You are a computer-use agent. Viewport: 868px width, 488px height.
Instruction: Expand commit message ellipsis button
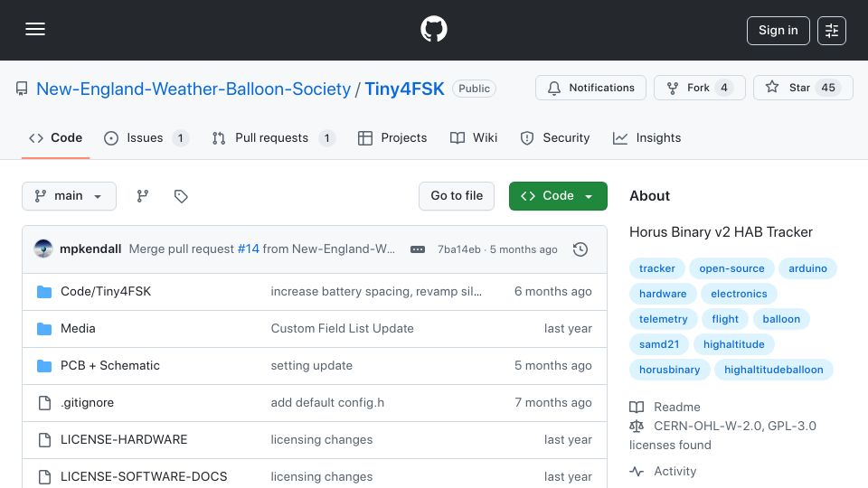click(x=418, y=249)
